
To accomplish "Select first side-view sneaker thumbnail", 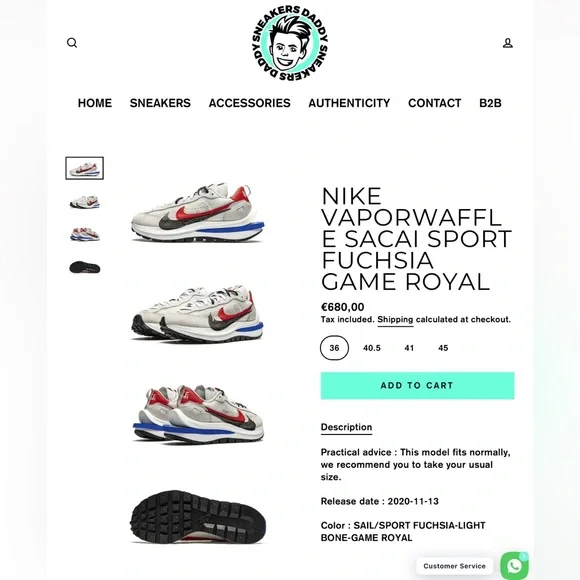I will pos(85,168).
